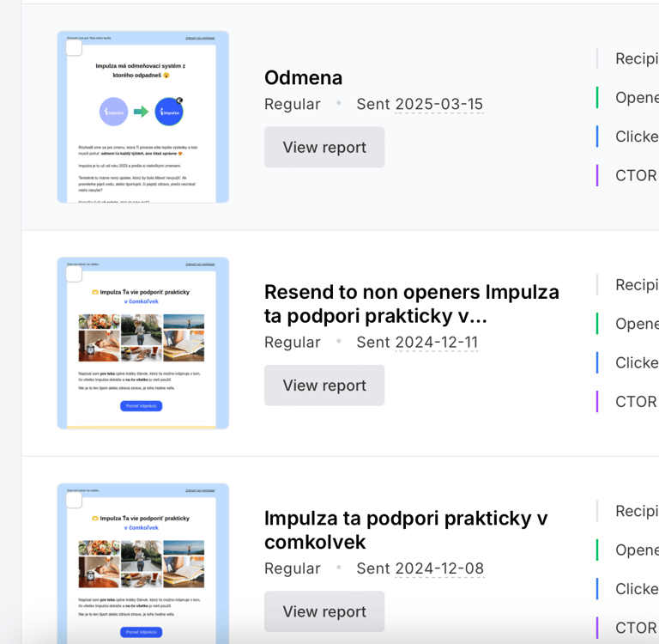Click the sent date 2024-12-08

[x=439, y=568]
